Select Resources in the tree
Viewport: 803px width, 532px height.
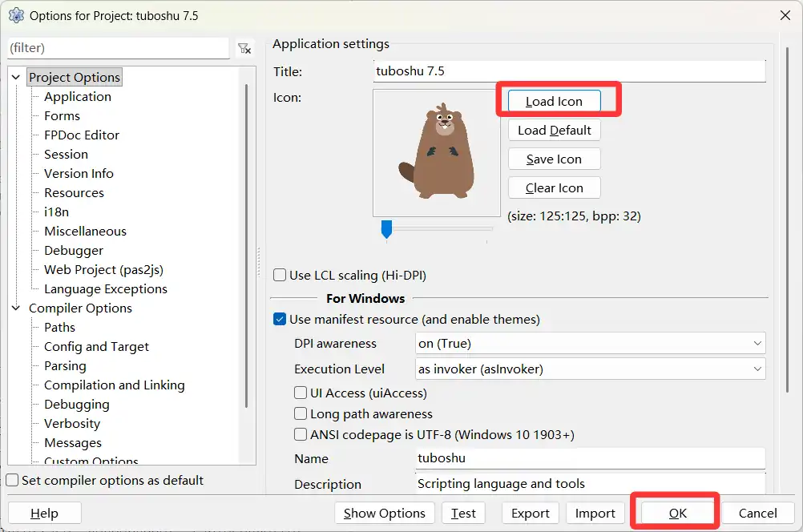pos(75,192)
